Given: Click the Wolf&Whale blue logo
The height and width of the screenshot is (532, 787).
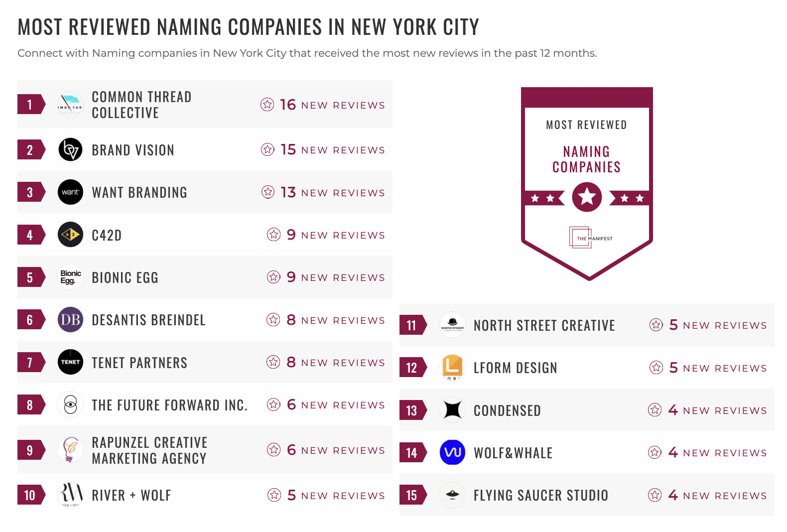Looking at the screenshot, I should click(x=452, y=452).
